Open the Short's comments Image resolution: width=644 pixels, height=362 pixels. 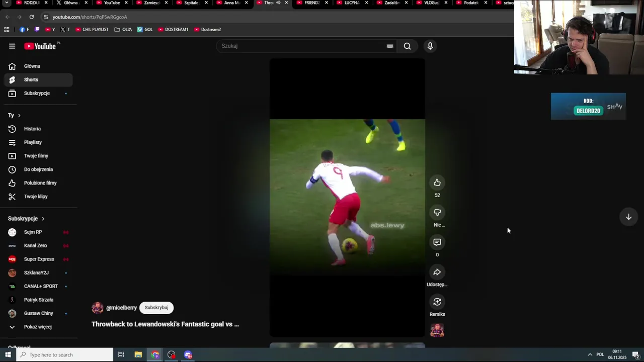437,242
